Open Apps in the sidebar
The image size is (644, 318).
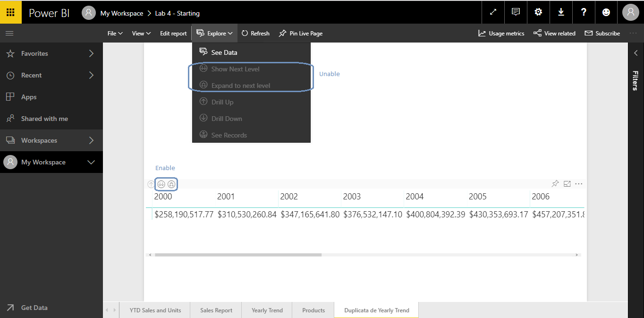point(51,97)
